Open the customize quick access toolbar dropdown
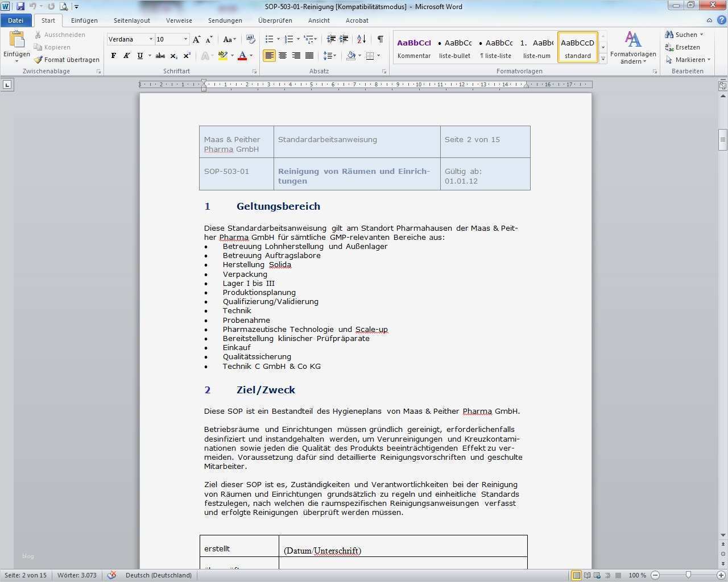The image size is (728, 582). [77, 7]
